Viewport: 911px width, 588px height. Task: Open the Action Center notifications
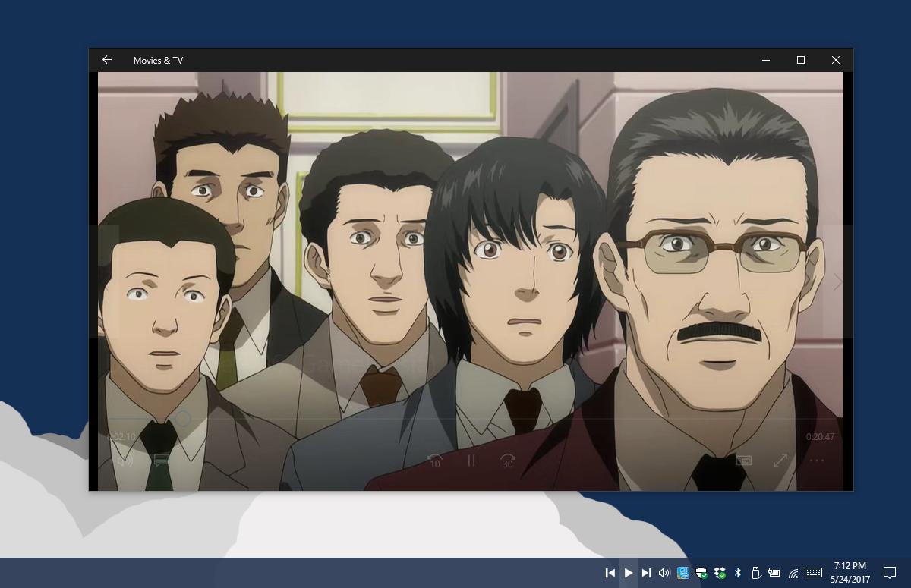[x=890, y=573]
